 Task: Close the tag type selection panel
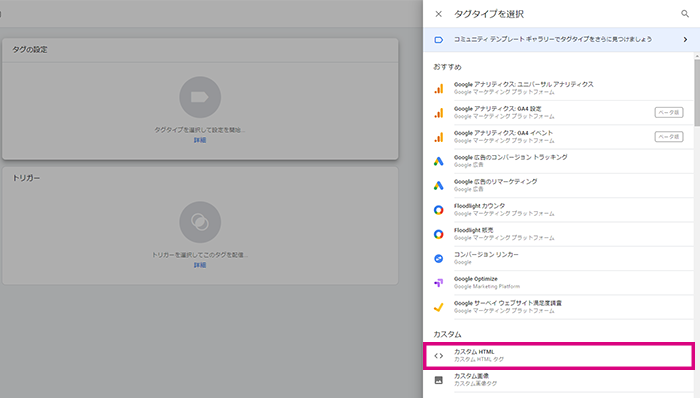(x=438, y=14)
